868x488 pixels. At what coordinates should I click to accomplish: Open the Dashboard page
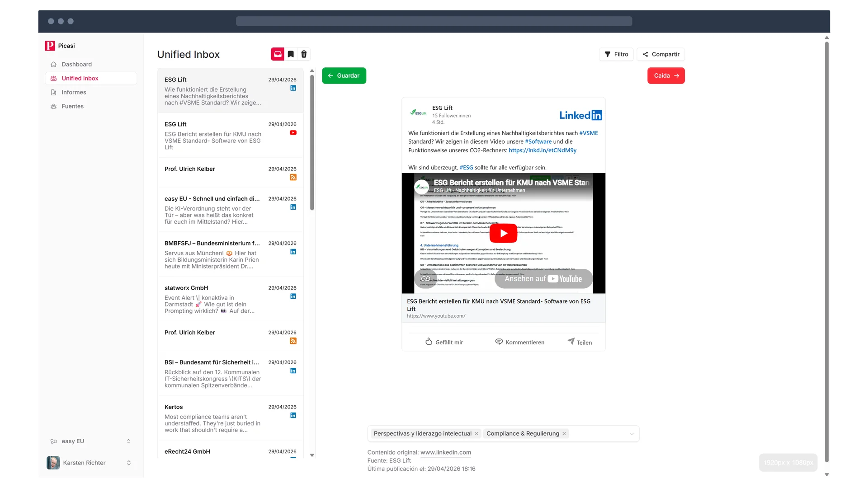pyautogui.click(x=91, y=64)
